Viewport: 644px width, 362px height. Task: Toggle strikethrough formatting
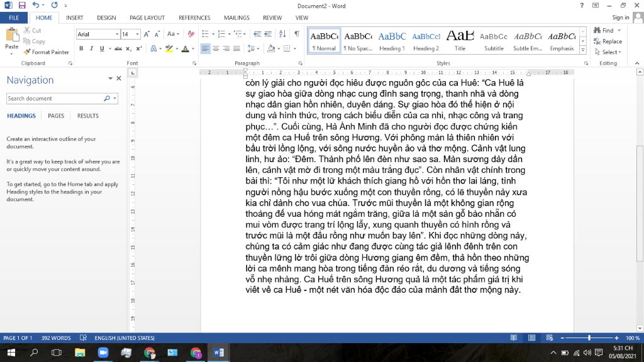(x=118, y=48)
